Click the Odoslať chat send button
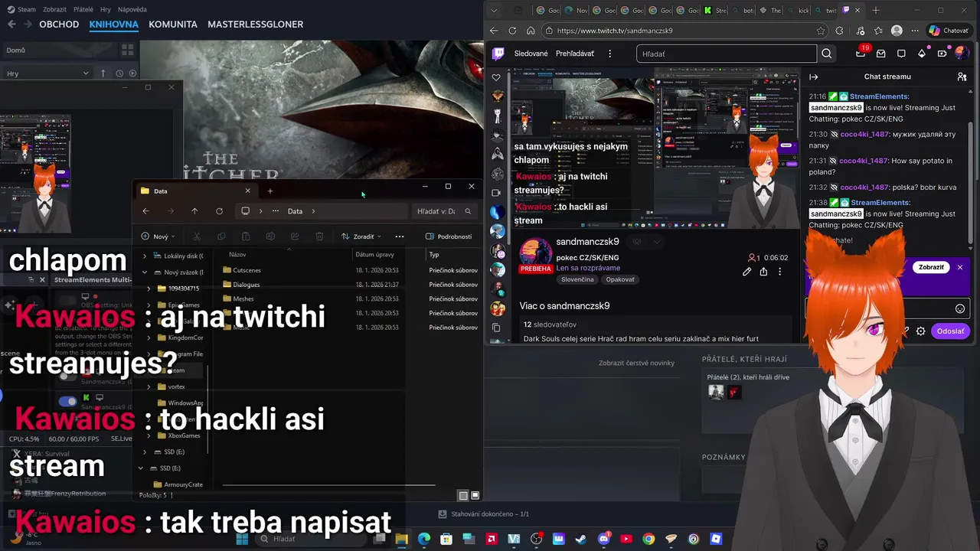 pyautogui.click(x=950, y=331)
